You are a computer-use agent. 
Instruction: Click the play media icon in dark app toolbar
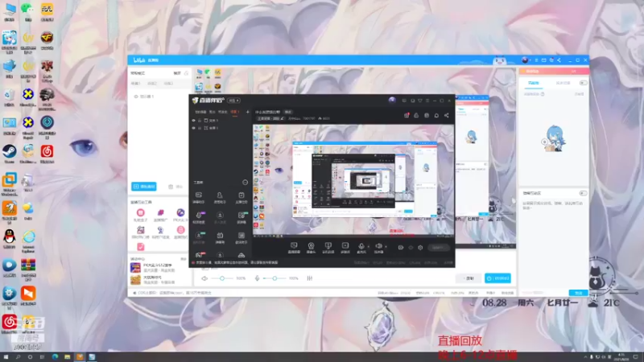click(345, 247)
